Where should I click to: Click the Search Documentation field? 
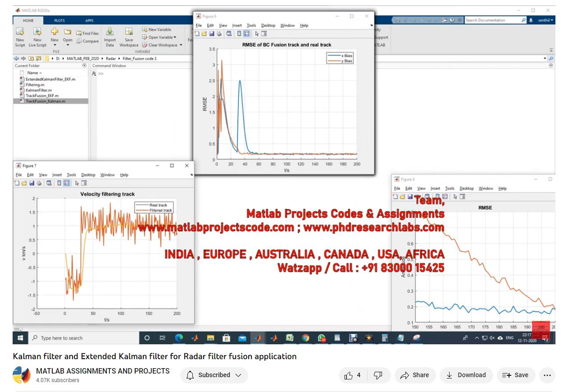click(493, 20)
